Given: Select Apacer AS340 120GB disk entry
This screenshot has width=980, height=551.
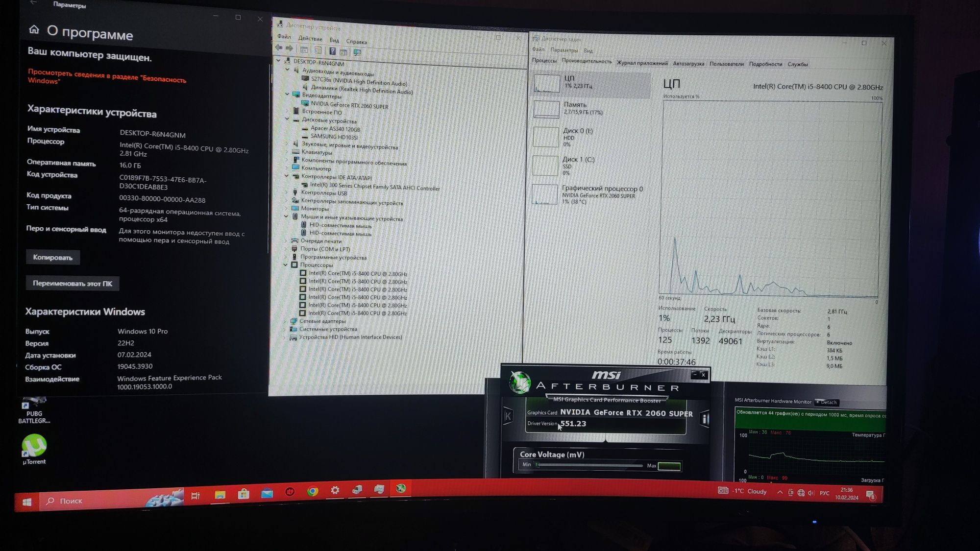Looking at the screenshot, I should [x=335, y=129].
